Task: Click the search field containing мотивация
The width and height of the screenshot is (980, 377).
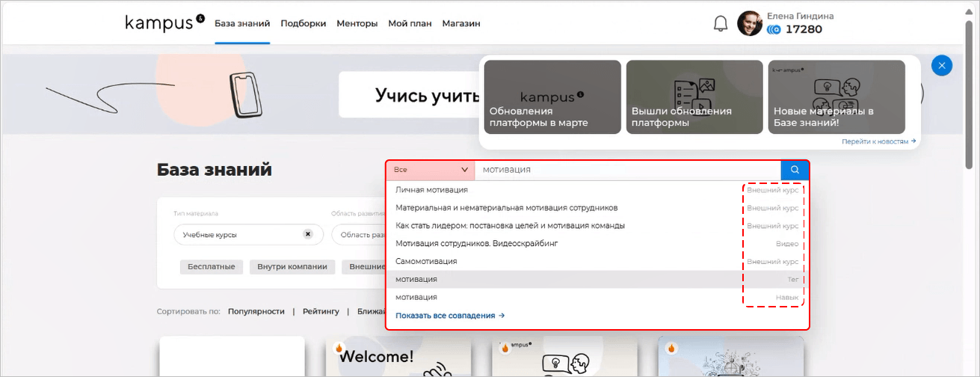Action: (x=628, y=170)
